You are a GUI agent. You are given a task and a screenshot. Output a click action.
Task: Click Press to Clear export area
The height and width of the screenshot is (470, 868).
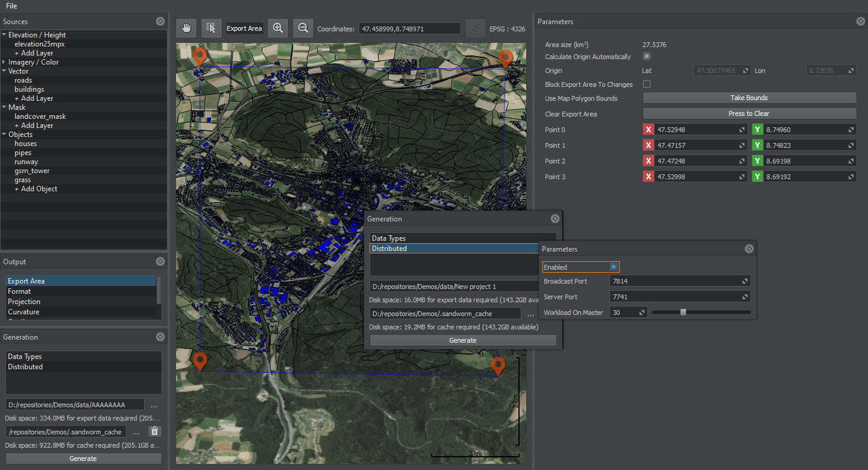click(749, 113)
